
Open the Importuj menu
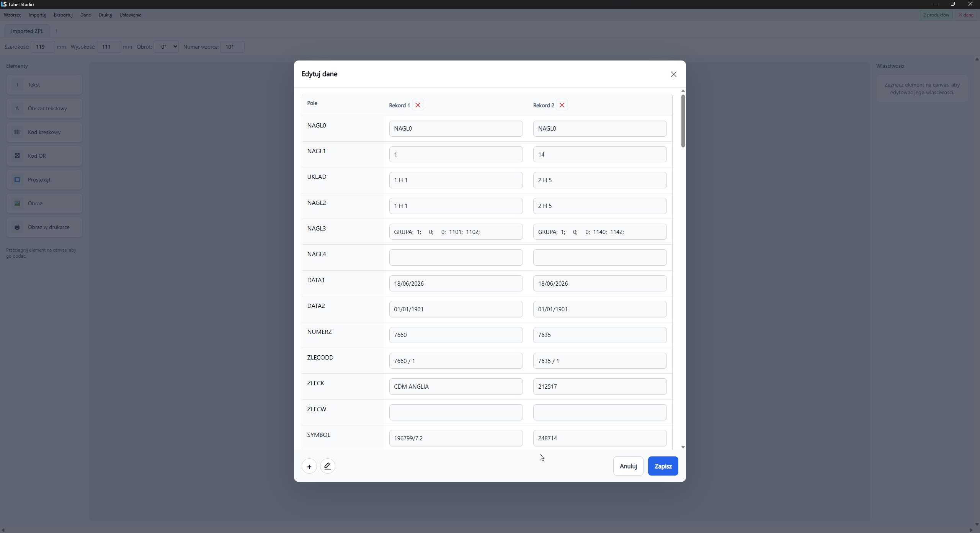[x=37, y=15]
